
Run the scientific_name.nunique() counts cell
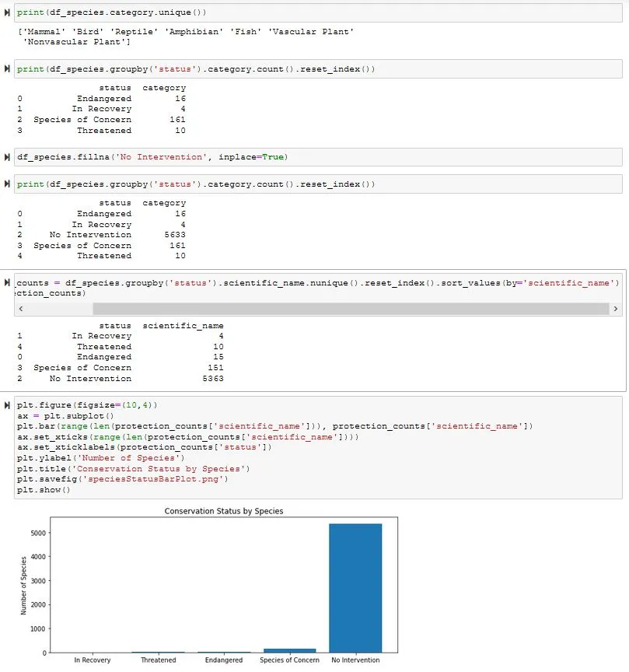(x=7, y=282)
